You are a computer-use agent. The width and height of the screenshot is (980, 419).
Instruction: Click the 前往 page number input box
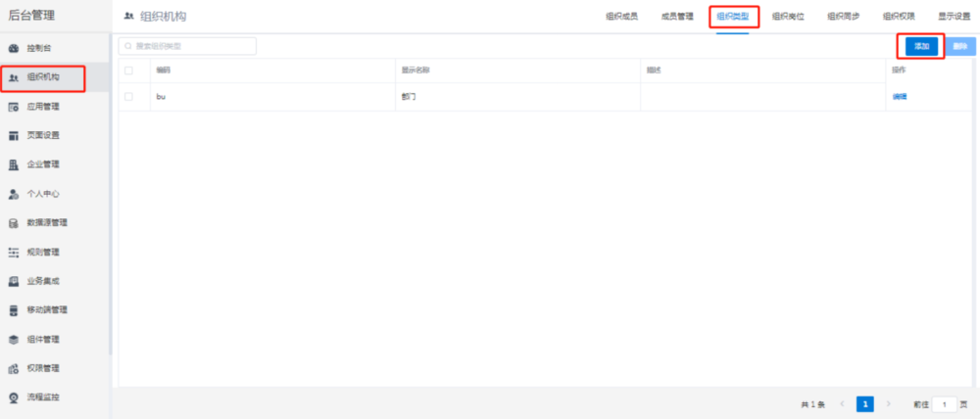(944, 403)
